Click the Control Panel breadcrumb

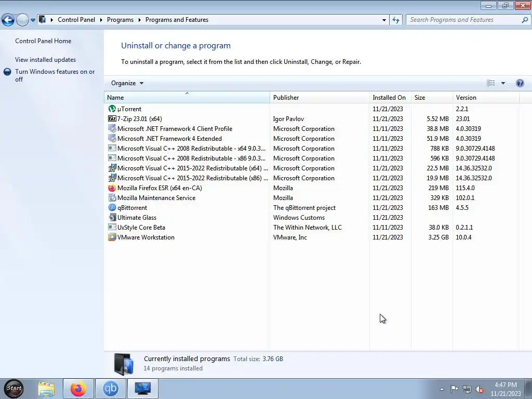[x=76, y=20]
